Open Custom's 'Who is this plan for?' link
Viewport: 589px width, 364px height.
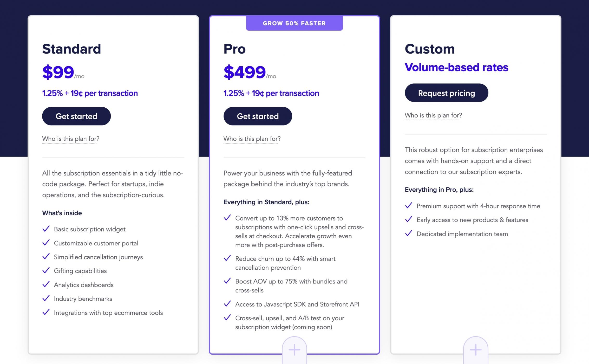pos(433,115)
